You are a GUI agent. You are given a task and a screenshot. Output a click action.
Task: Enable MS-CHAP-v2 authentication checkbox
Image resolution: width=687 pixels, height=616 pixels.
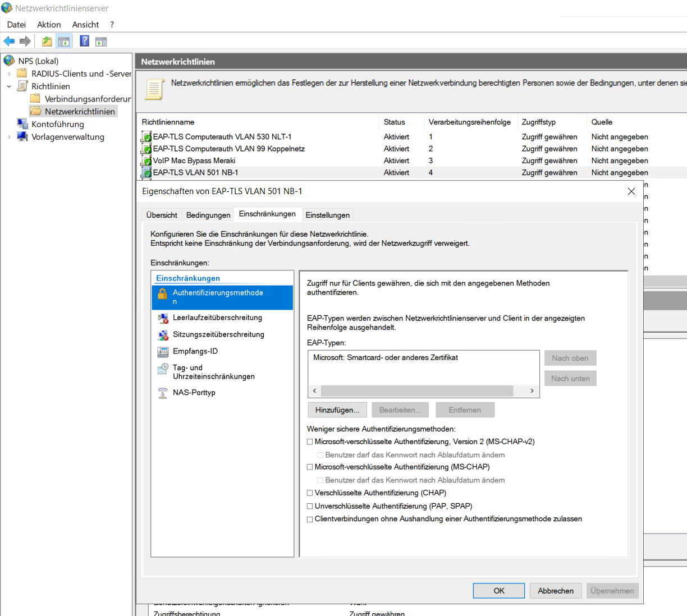310,442
